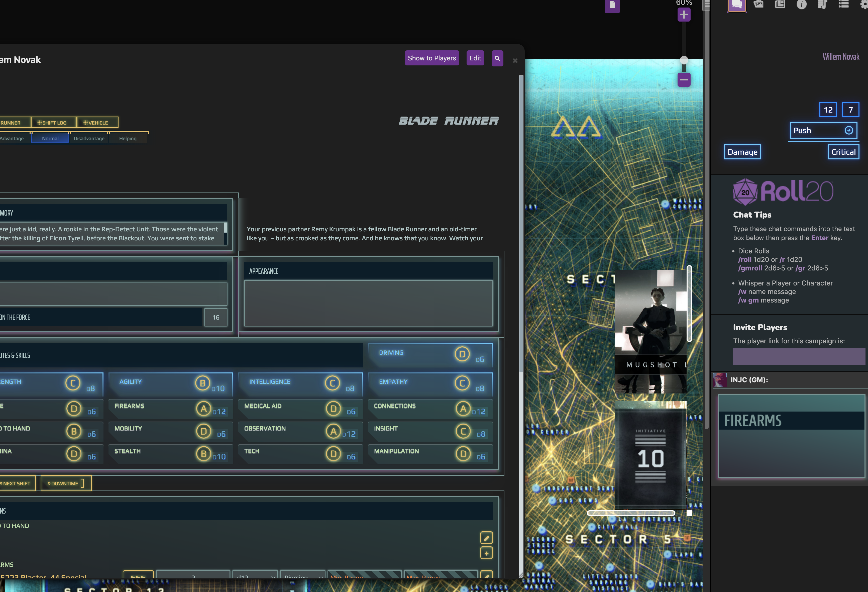Click the pencil edit icon under Hand to Hand
The image size is (868, 592).
coord(486,538)
